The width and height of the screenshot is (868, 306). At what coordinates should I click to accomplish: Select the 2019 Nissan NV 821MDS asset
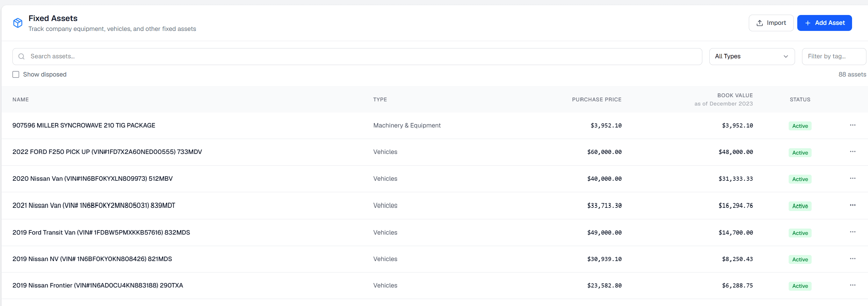(92, 259)
